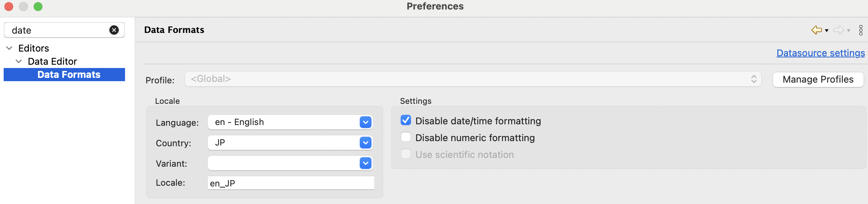Open the Country dropdown

coord(366,143)
